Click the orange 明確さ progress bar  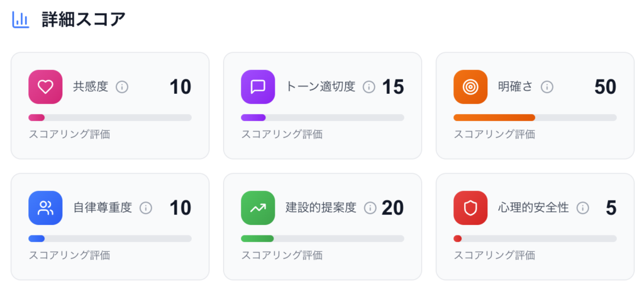click(535, 118)
